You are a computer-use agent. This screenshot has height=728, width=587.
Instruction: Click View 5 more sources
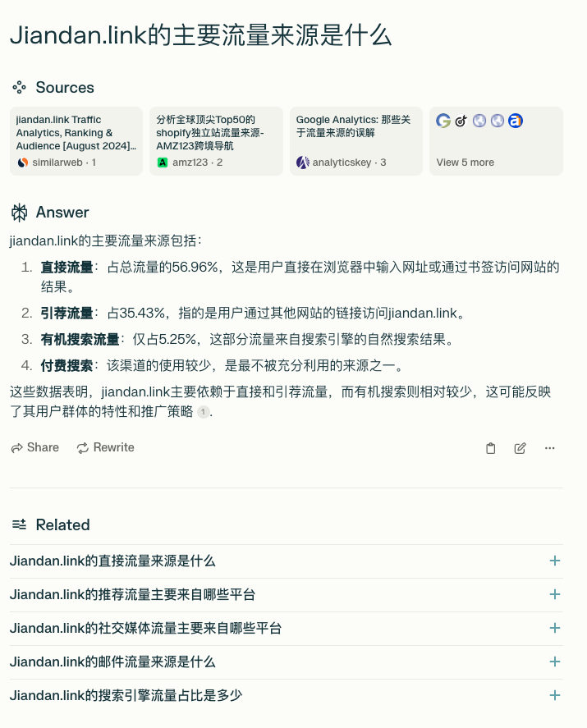[x=496, y=141]
